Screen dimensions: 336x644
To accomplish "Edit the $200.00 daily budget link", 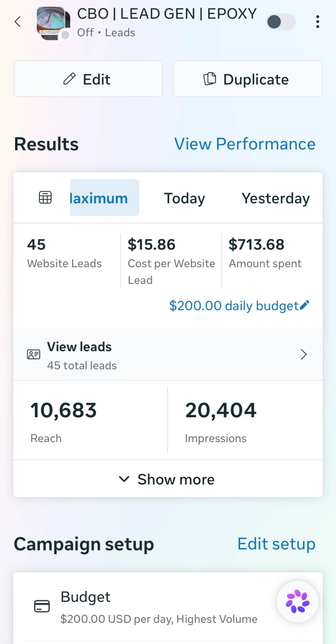I will [x=239, y=306].
